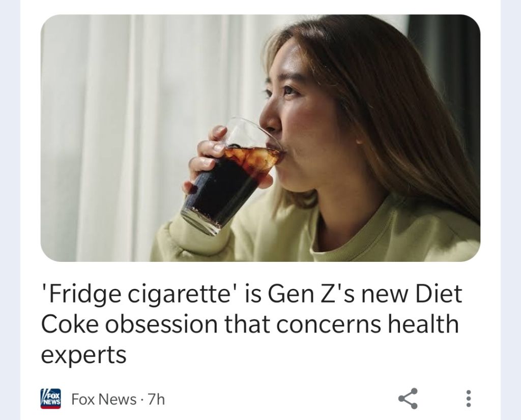This screenshot has width=521, height=420.
Task: Click the Fox News source name
Action: point(104,399)
